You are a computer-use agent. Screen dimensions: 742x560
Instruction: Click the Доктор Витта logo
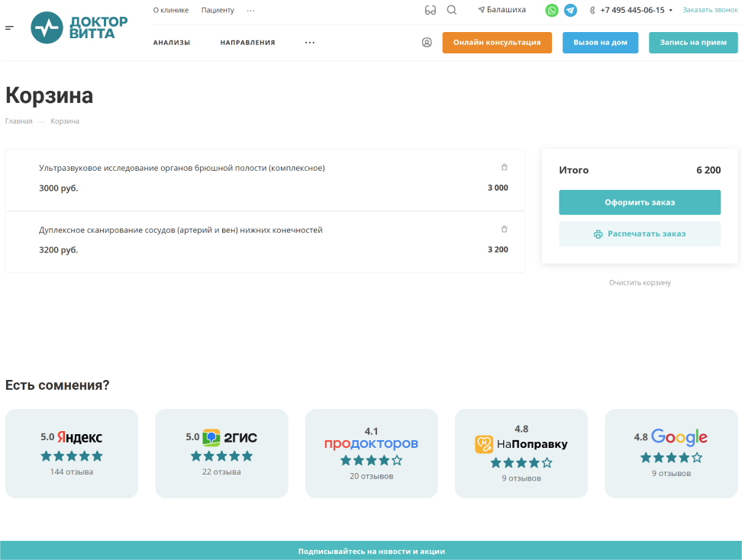pos(79,28)
